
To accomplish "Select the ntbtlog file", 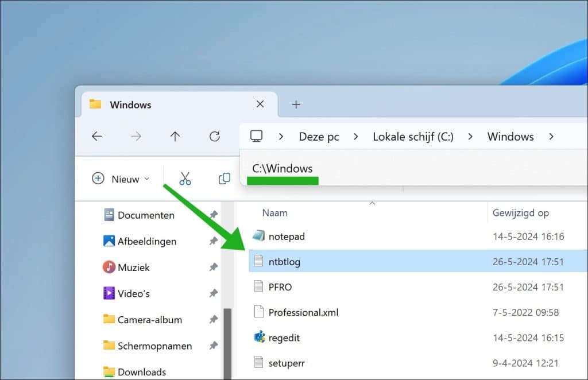I will coord(418,261).
